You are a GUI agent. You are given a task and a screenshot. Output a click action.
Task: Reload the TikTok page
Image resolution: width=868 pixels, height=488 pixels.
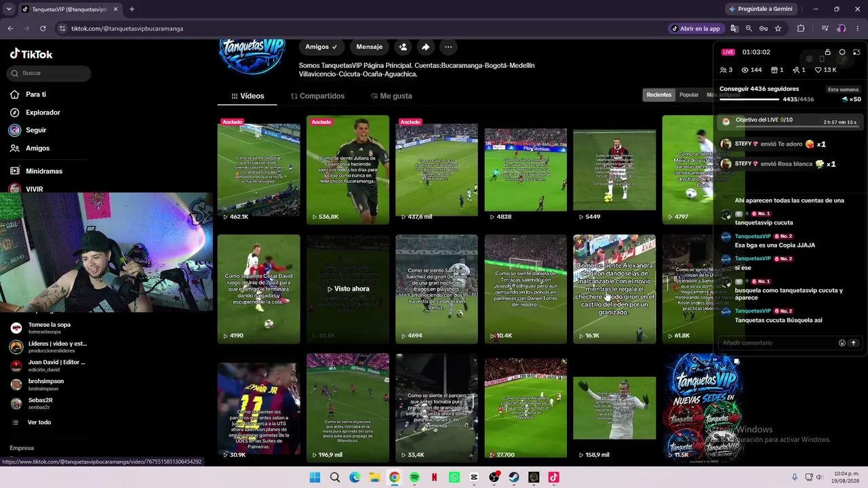[x=43, y=28]
